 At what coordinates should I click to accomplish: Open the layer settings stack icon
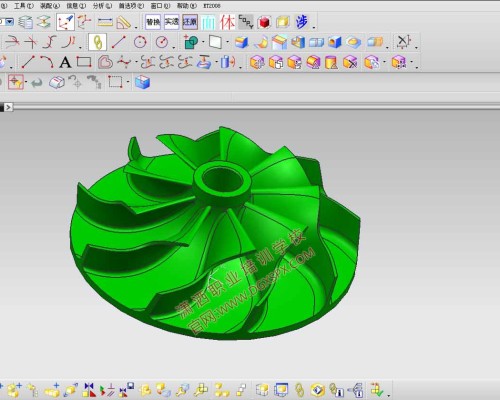click(25, 22)
